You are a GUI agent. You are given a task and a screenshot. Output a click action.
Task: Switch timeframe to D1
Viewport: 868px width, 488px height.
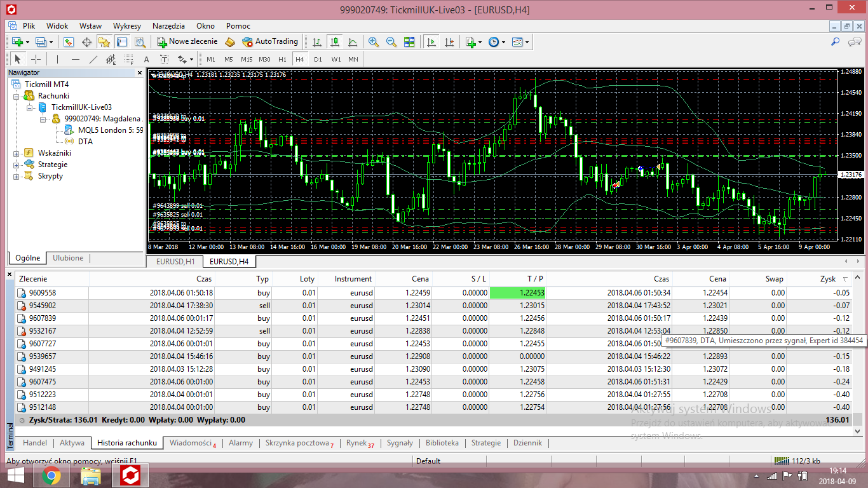point(318,59)
